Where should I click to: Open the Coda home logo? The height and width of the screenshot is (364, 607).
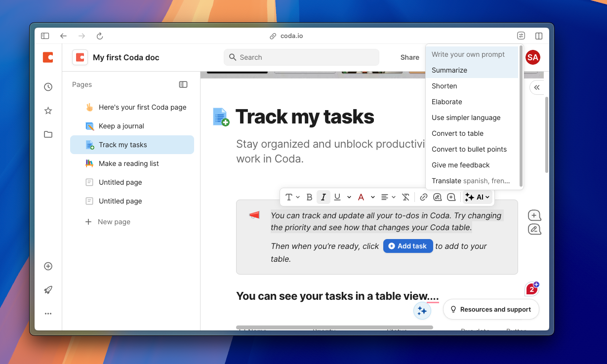48,57
